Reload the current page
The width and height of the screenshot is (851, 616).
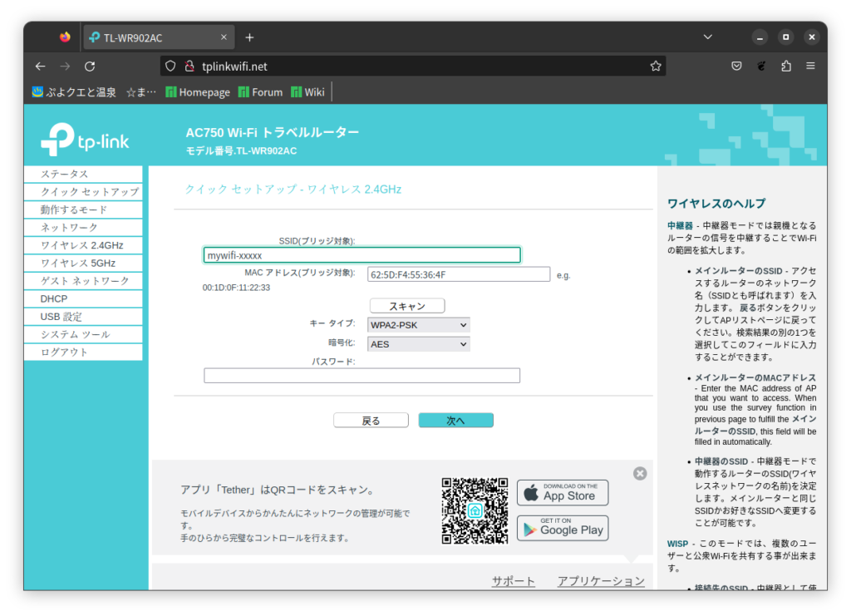click(x=90, y=67)
